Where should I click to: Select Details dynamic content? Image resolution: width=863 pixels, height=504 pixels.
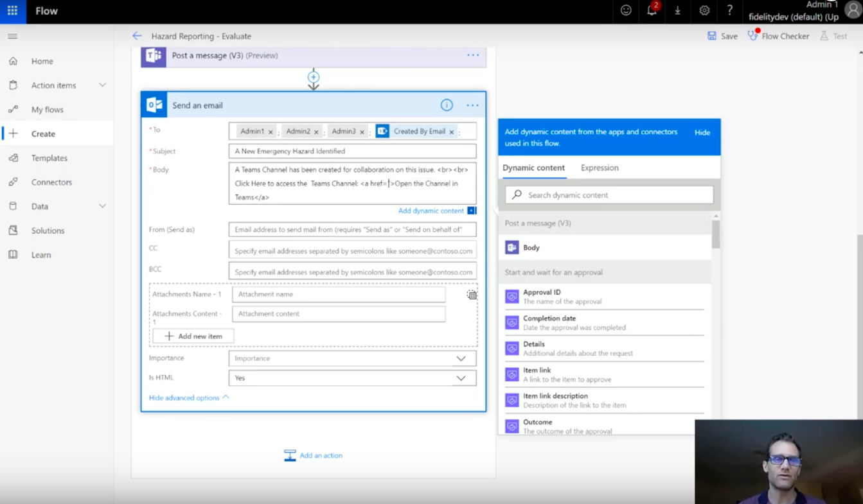(x=605, y=349)
